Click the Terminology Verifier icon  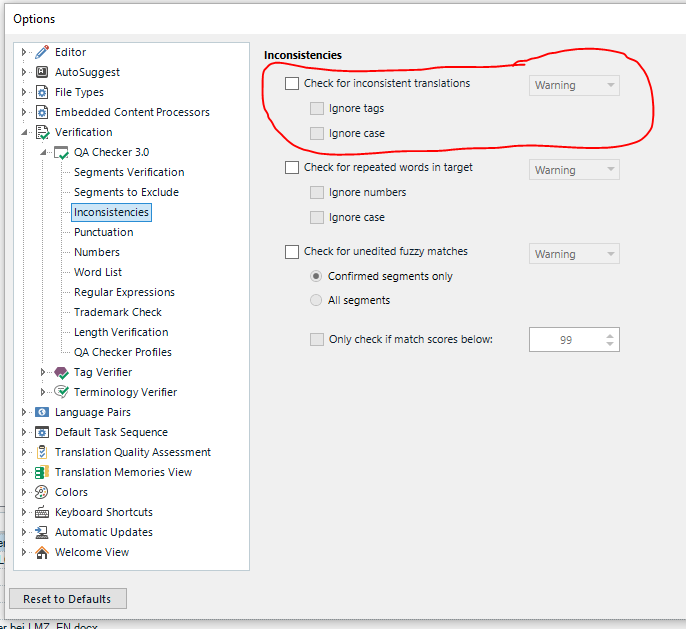tap(61, 392)
